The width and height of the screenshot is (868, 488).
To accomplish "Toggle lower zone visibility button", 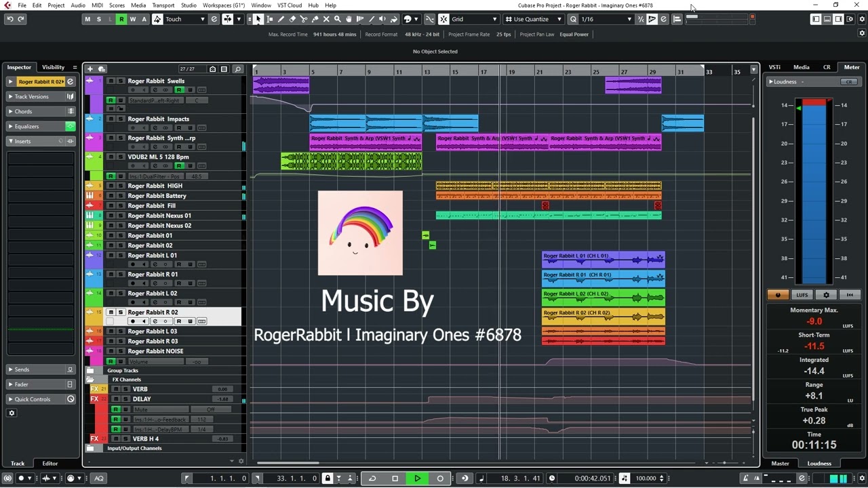I will tap(827, 19).
